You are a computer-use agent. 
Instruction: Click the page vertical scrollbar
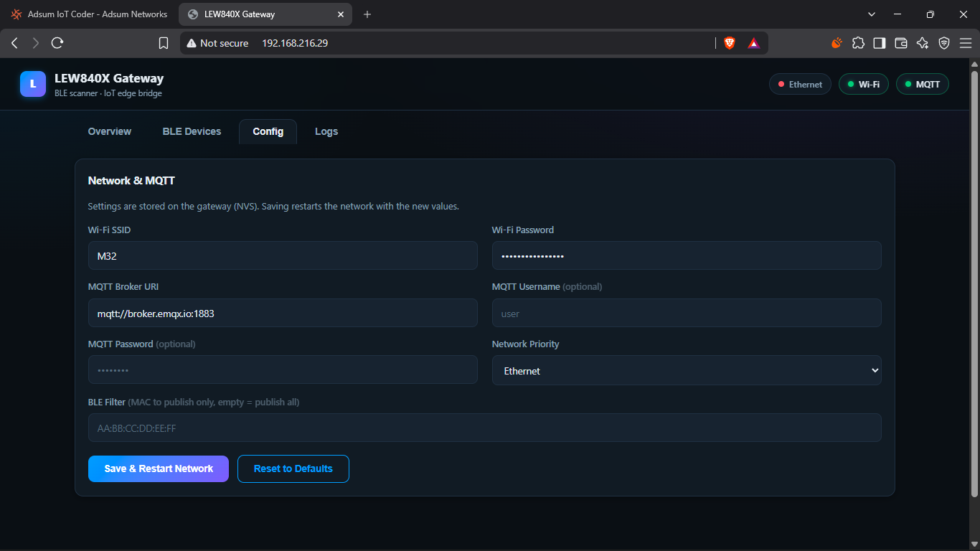coord(974,284)
